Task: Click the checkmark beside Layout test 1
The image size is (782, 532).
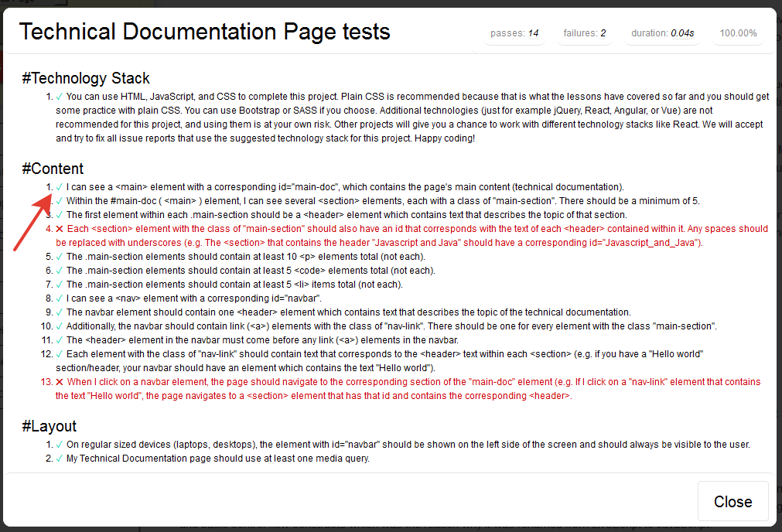Action: coord(59,444)
